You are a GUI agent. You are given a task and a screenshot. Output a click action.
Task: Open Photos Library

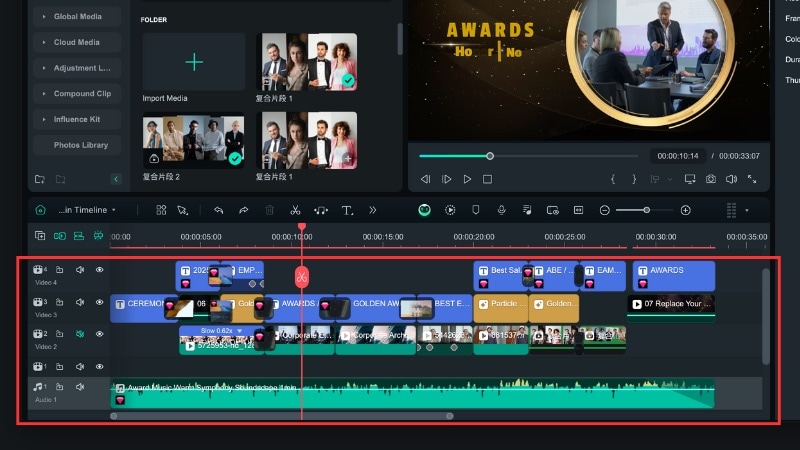pyautogui.click(x=77, y=145)
